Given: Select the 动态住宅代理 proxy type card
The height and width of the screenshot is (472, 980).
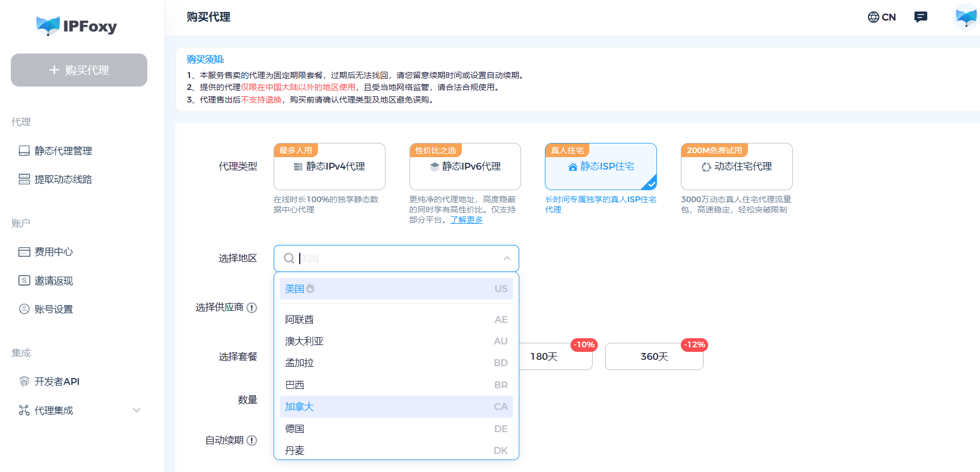Looking at the screenshot, I should tap(737, 166).
